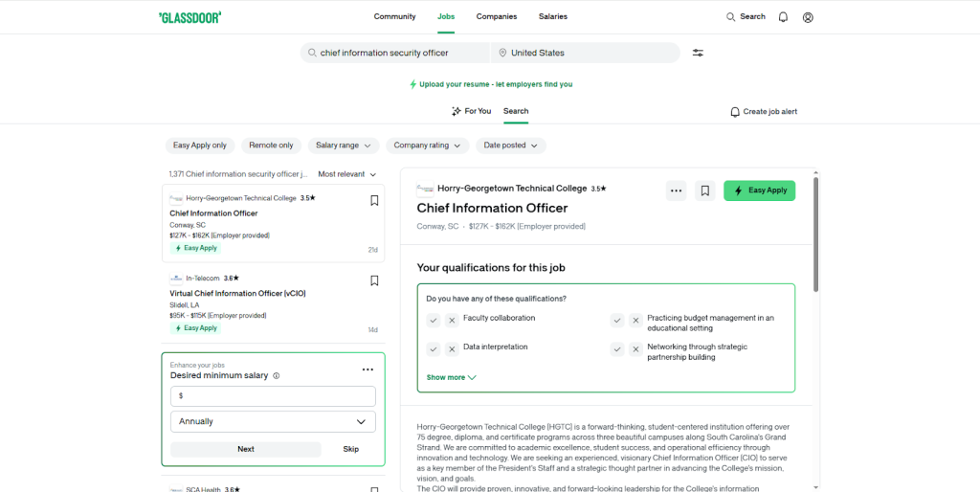Viewport: 980px width, 492px height.
Task: Open the Jobs nav item
Action: click(x=446, y=17)
